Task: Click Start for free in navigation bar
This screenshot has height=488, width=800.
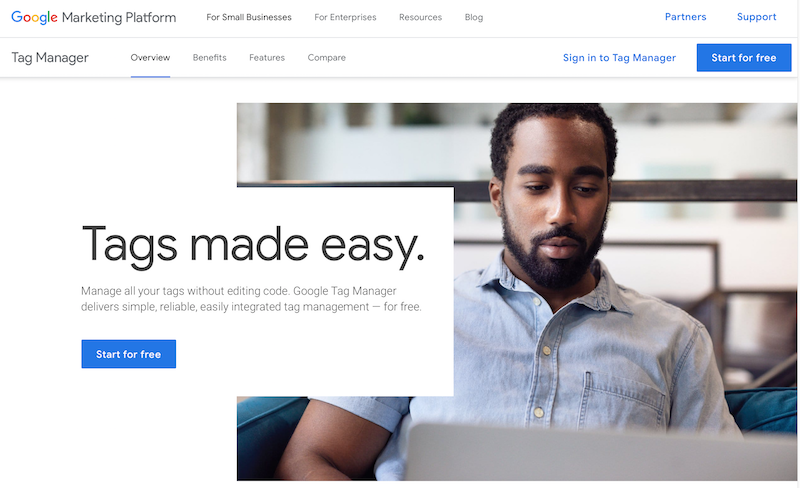Action: [744, 58]
